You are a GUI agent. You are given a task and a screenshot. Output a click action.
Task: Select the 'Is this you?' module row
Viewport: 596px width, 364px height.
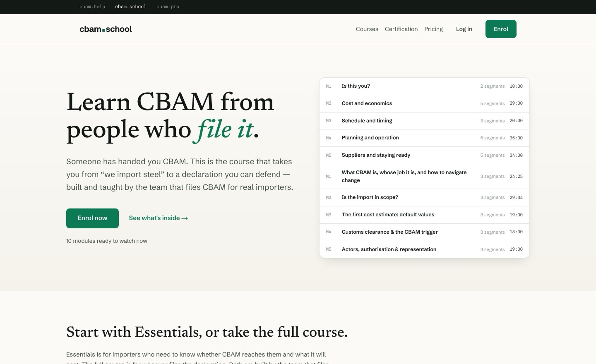pyautogui.click(x=424, y=86)
